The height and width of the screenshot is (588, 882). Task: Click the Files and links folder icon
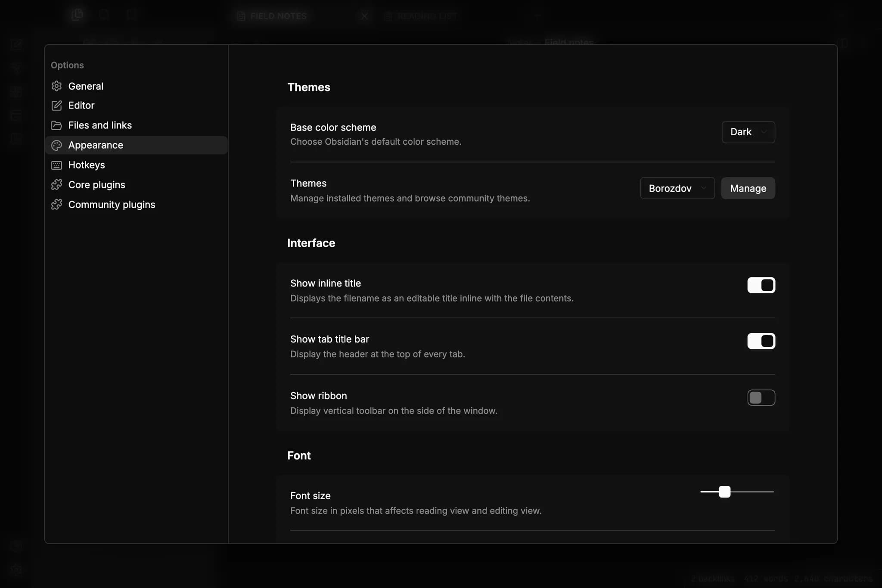point(56,125)
